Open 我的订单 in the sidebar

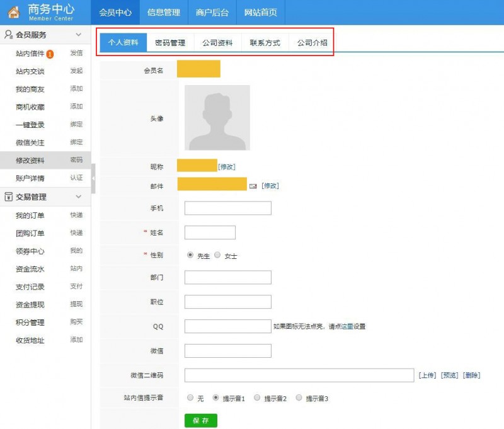pyautogui.click(x=30, y=215)
